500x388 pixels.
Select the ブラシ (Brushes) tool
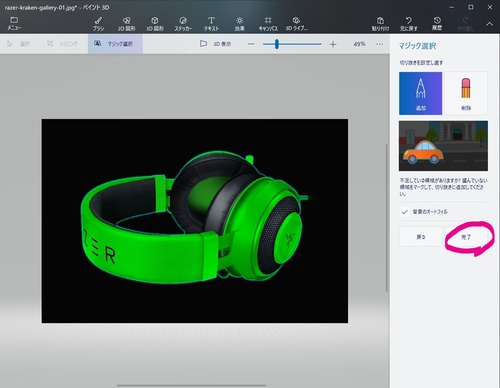tap(98, 24)
